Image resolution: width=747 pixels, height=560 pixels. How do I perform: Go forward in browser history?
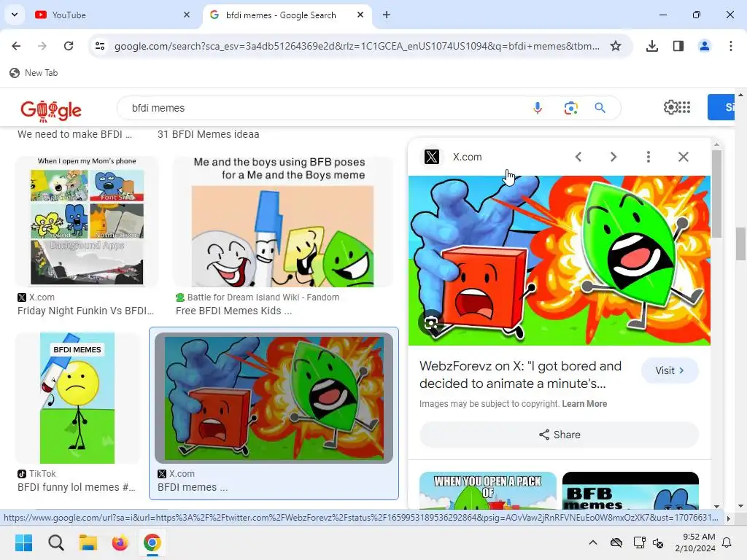(x=42, y=46)
